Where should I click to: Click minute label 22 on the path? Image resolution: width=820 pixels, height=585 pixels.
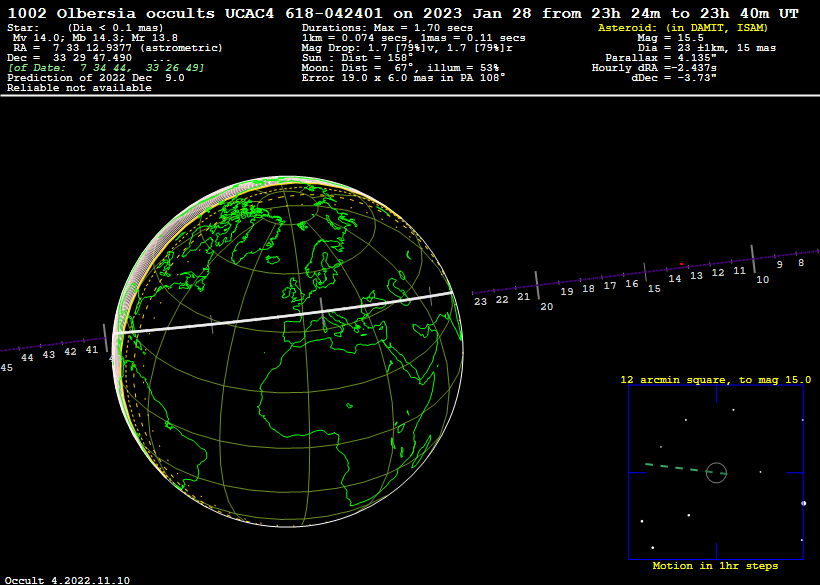click(x=502, y=300)
